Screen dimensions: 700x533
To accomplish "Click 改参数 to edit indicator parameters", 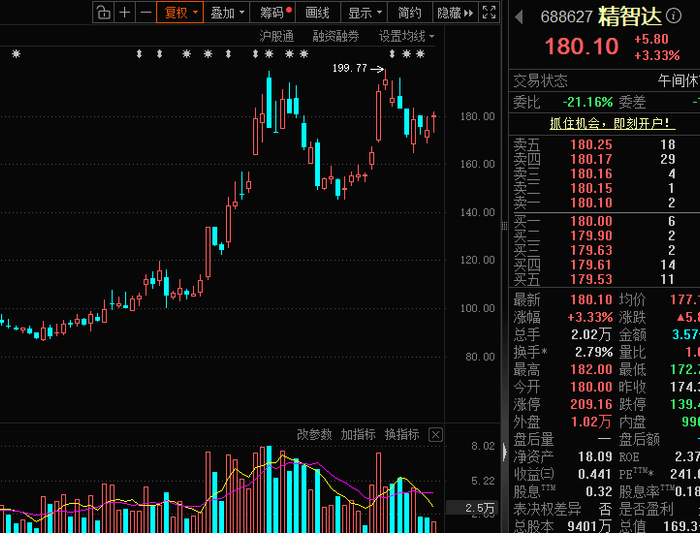I will pos(314,434).
